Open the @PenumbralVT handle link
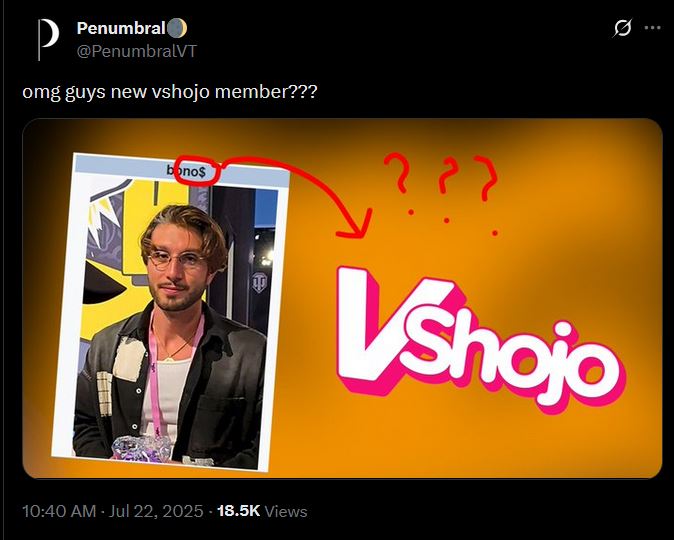674x540 pixels. coord(137,51)
